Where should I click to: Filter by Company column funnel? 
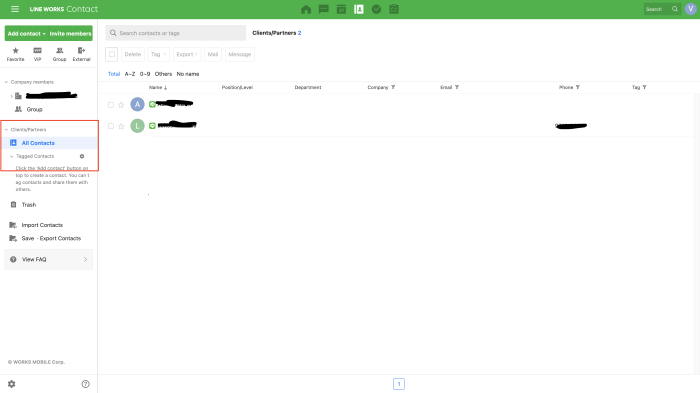[393, 87]
